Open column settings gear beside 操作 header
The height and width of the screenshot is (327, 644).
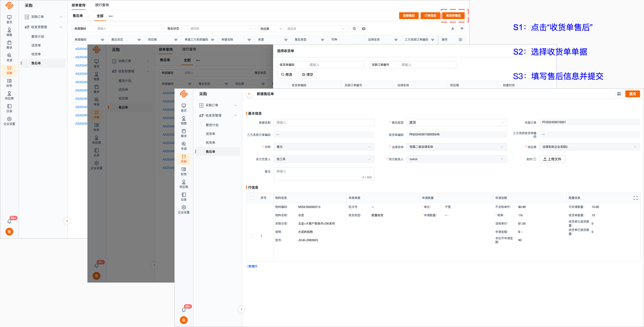click(x=461, y=40)
